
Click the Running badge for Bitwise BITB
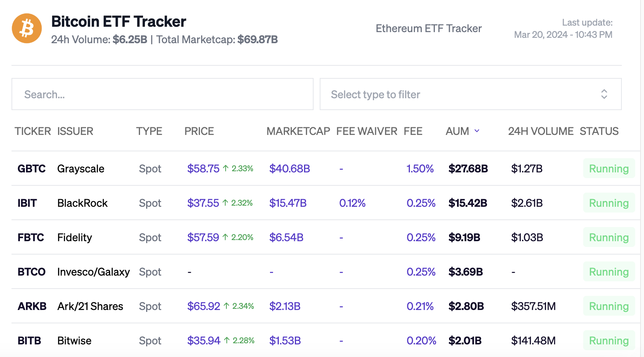point(609,340)
